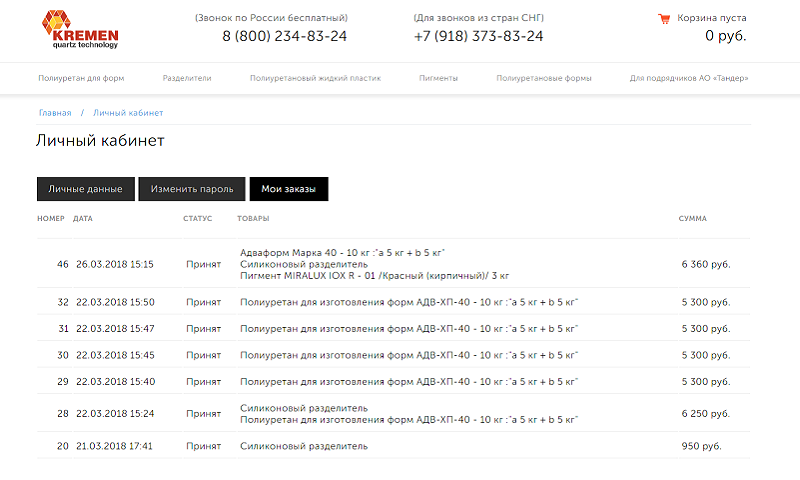This screenshot has width=800, height=480.
Task: Select order number 32
Action: point(63,302)
